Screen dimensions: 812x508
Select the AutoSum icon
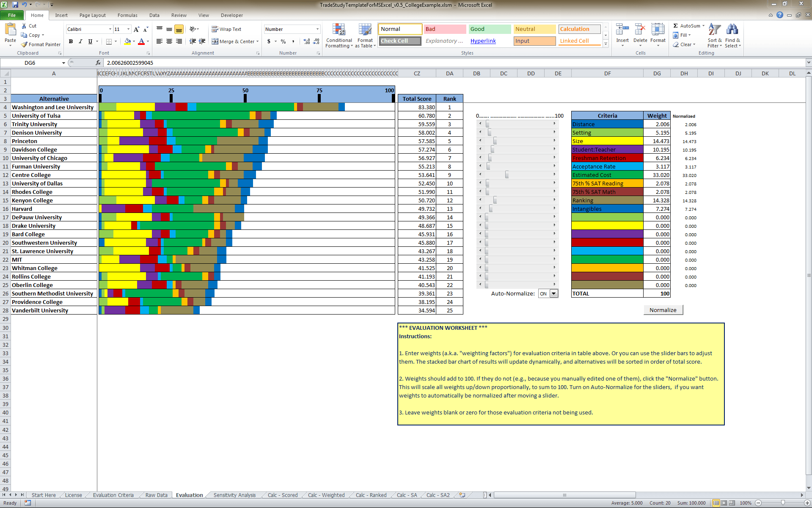pyautogui.click(x=688, y=25)
